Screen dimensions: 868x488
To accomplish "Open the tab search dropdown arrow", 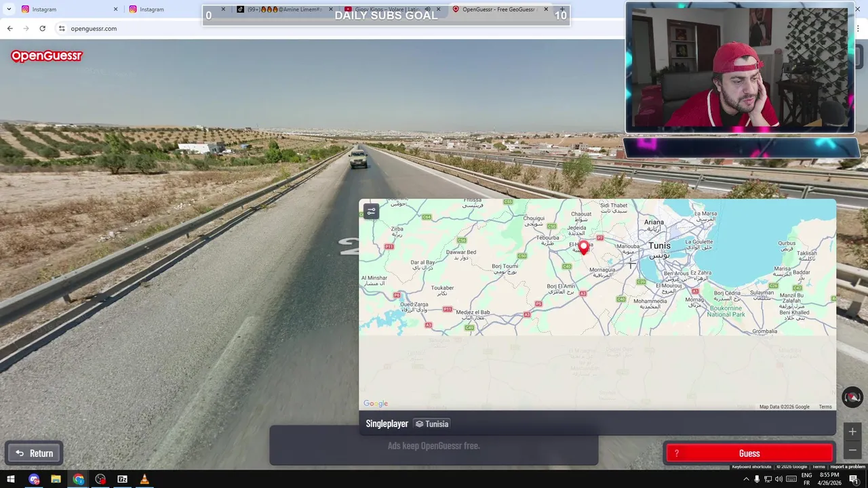I will (x=8, y=9).
